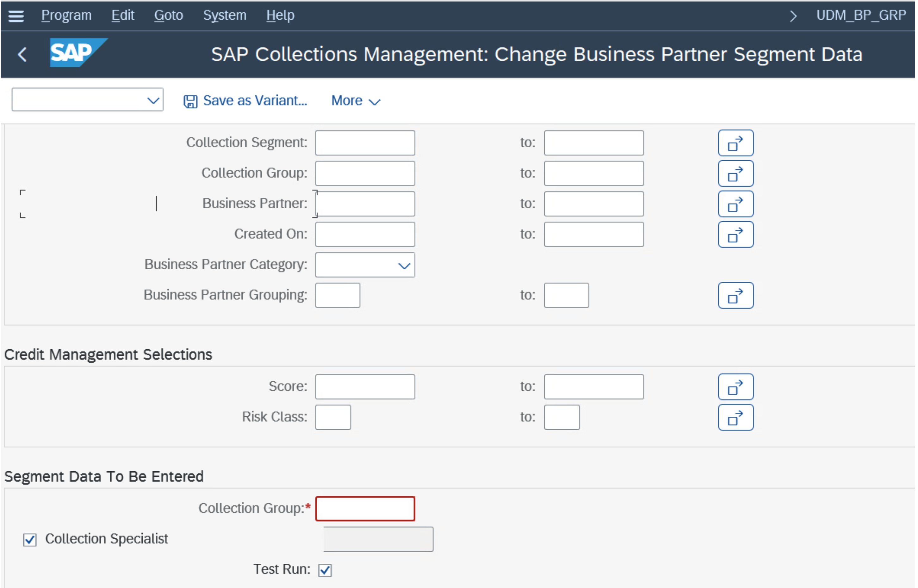Uncheck the Collection Specialist checkbox

pyautogui.click(x=30, y=540)
